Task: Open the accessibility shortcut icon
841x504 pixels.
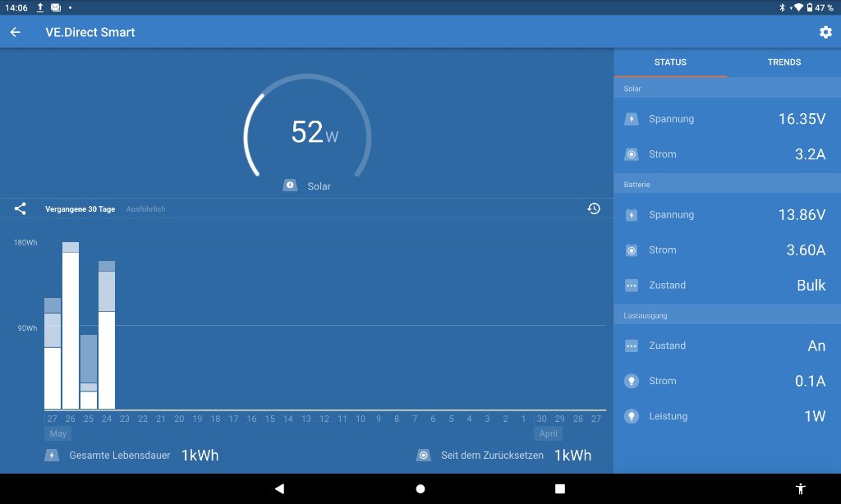Action: [x=801, y=488]
